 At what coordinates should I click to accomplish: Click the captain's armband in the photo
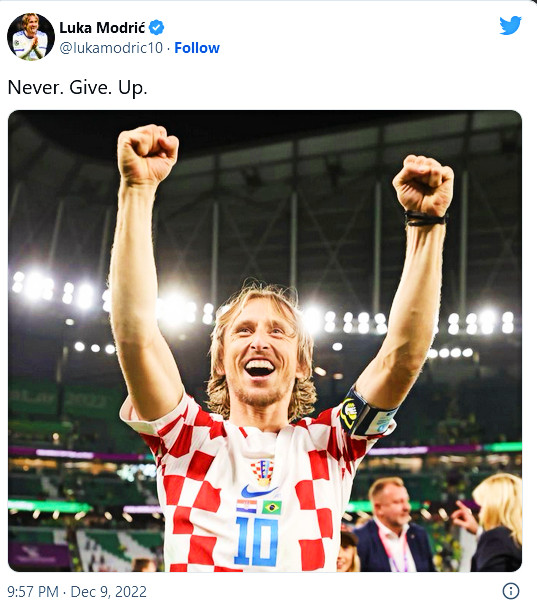tap(367, 414)
